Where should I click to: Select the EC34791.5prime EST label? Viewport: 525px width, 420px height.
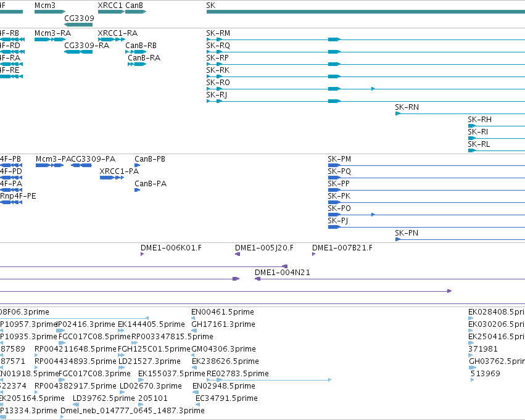click(226, 398)
